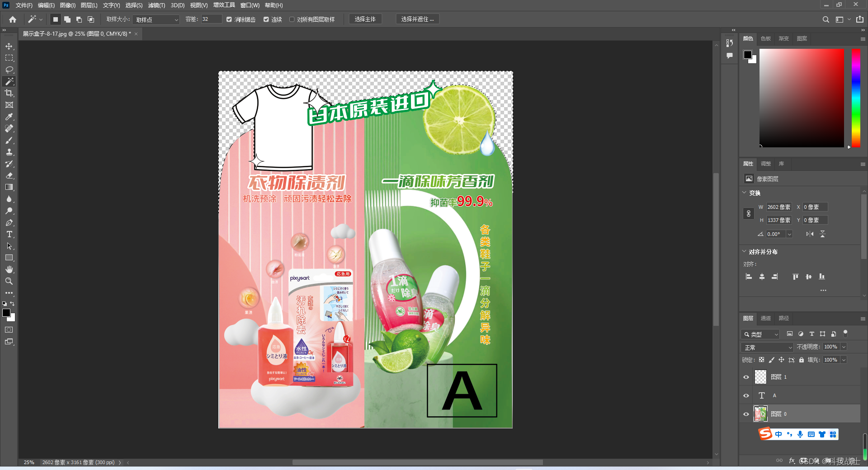Select the 图层 0 layer thumbnail
The image size is (868, 470).
[x=760, y=414]
